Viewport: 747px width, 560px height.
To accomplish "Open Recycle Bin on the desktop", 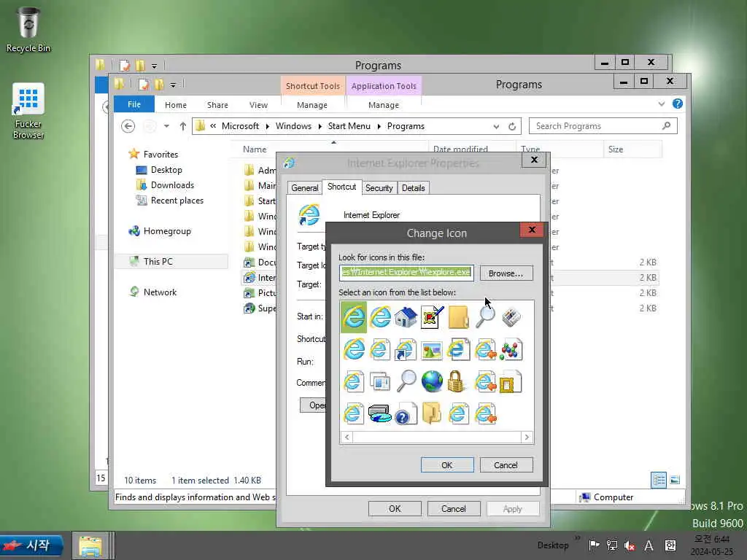I will pos(28,29).
